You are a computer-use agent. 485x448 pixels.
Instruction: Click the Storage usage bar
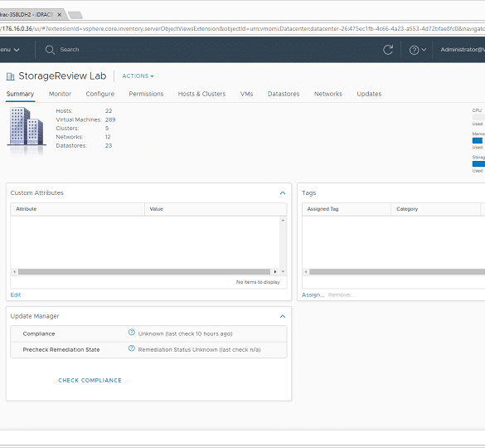478,163
